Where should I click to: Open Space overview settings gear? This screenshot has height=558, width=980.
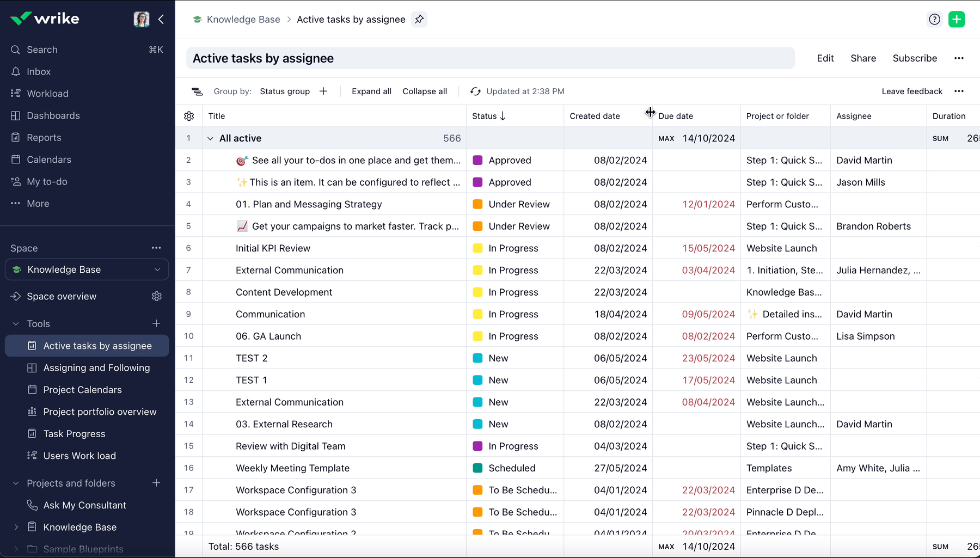pos(157,296)
